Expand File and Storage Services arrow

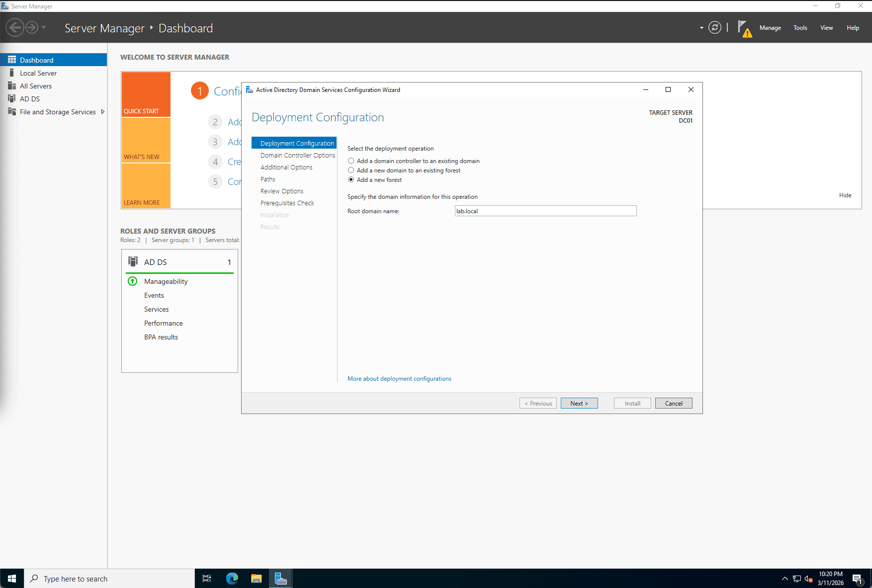click(103, 112)
